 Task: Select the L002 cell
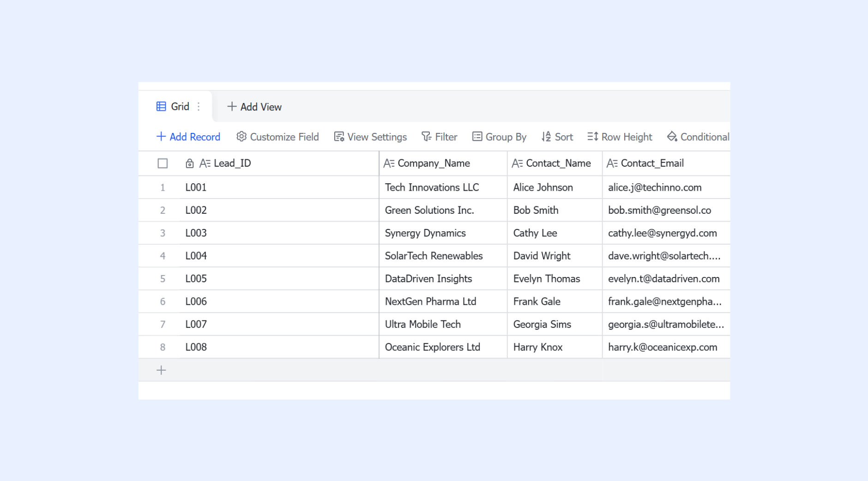(x=279, y=210)
